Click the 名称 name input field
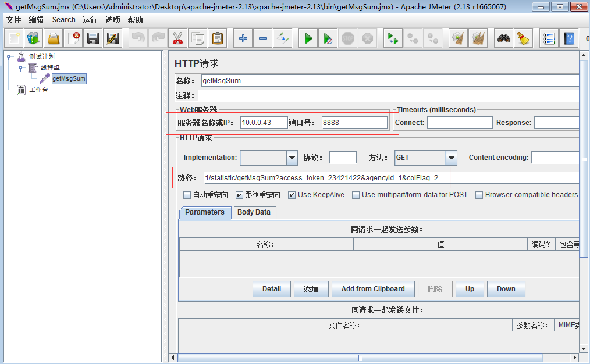590x364 pixels. pyautogui.click(x=390, y=81)
